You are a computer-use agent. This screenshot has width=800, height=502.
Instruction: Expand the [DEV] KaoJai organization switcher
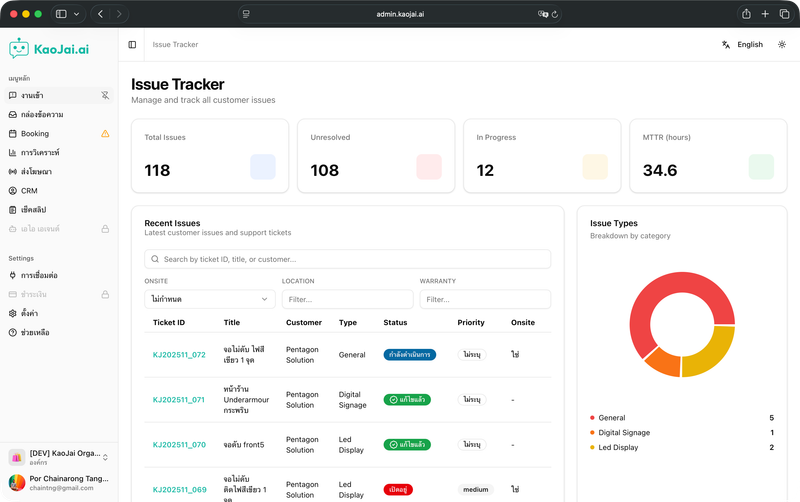coord(105,457)
